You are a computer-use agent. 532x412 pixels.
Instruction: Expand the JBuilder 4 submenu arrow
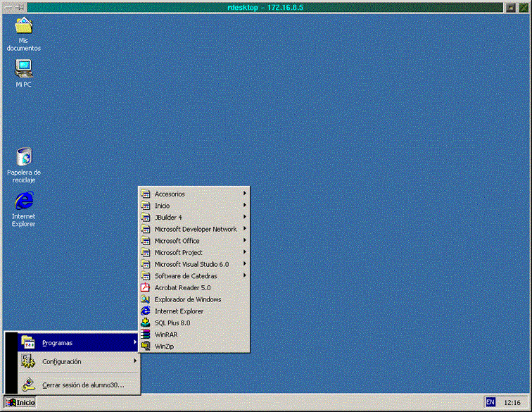(x=244, y=217)
